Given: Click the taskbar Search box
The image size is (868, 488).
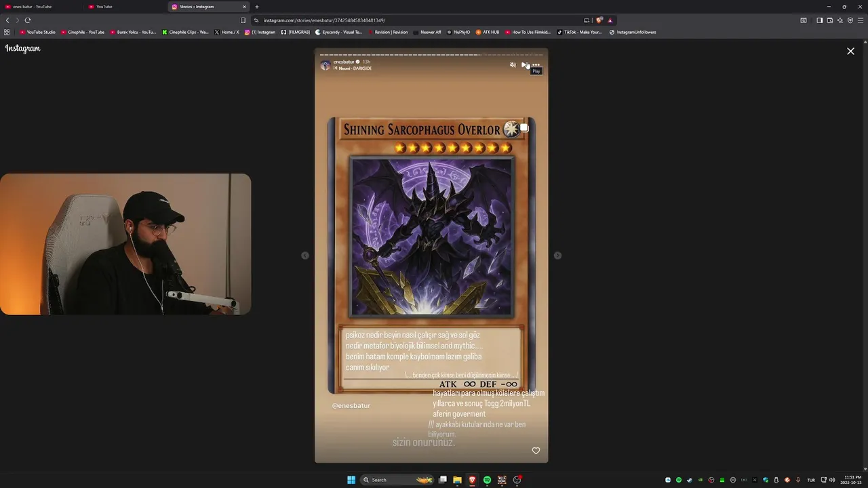Looking at the screenshot, I should (x=397, y=480).
